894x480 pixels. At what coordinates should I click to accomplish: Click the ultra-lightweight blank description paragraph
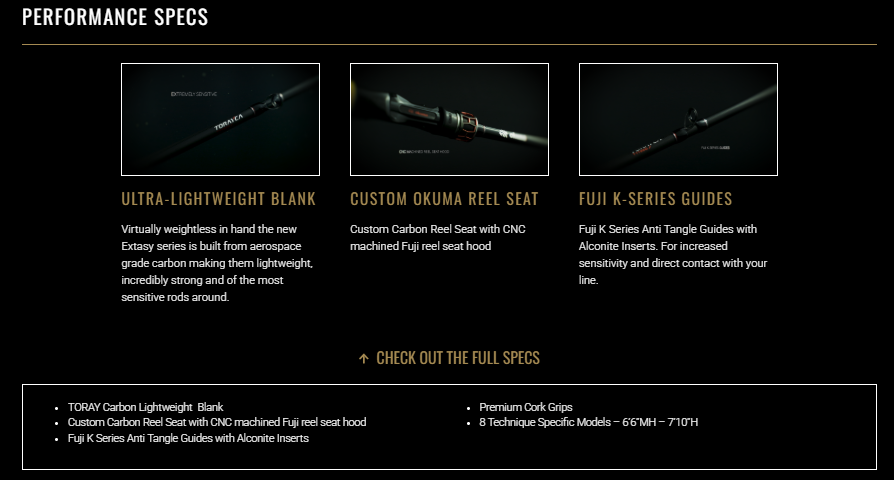tap(217, 263)
